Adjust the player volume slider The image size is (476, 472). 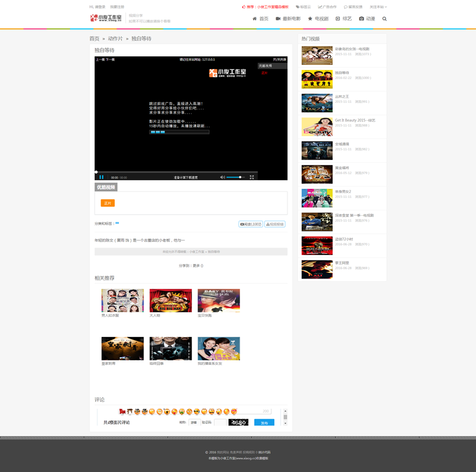pyautogui.click(x=236, y=177)
